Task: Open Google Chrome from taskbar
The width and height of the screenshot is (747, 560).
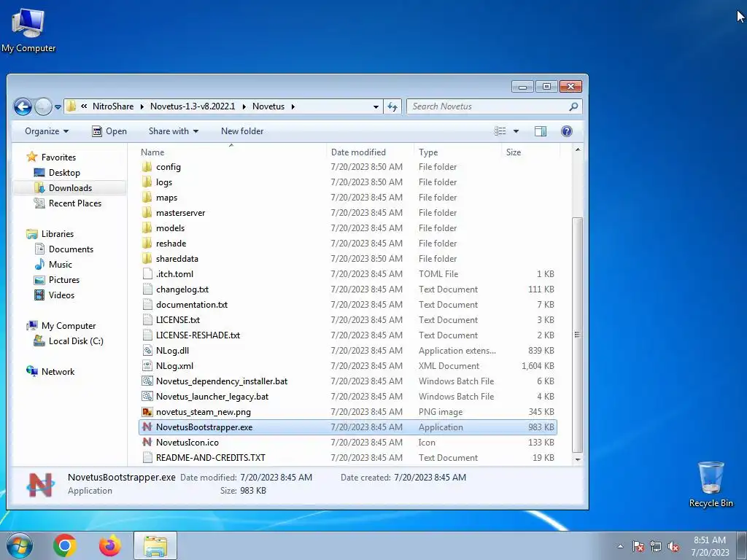Action: (65, 545)
